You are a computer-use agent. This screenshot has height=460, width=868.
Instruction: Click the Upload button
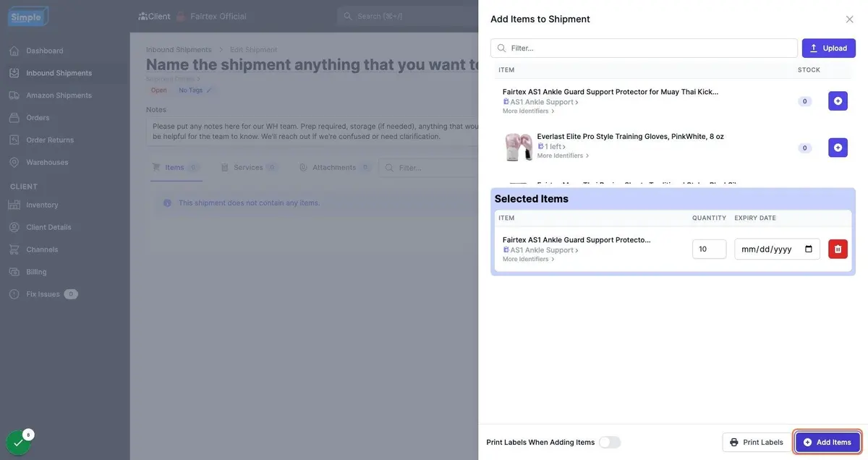tap(828, 48)
